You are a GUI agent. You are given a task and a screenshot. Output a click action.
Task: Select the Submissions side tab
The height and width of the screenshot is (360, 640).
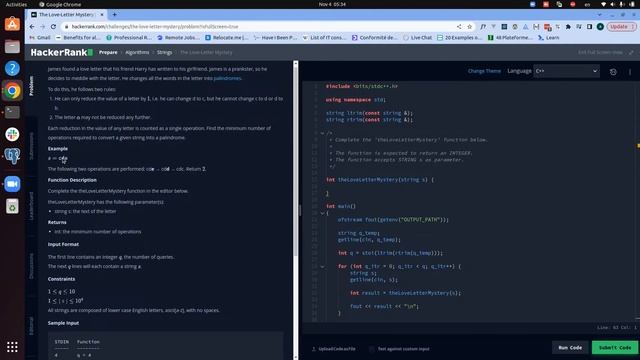[31, 146]
